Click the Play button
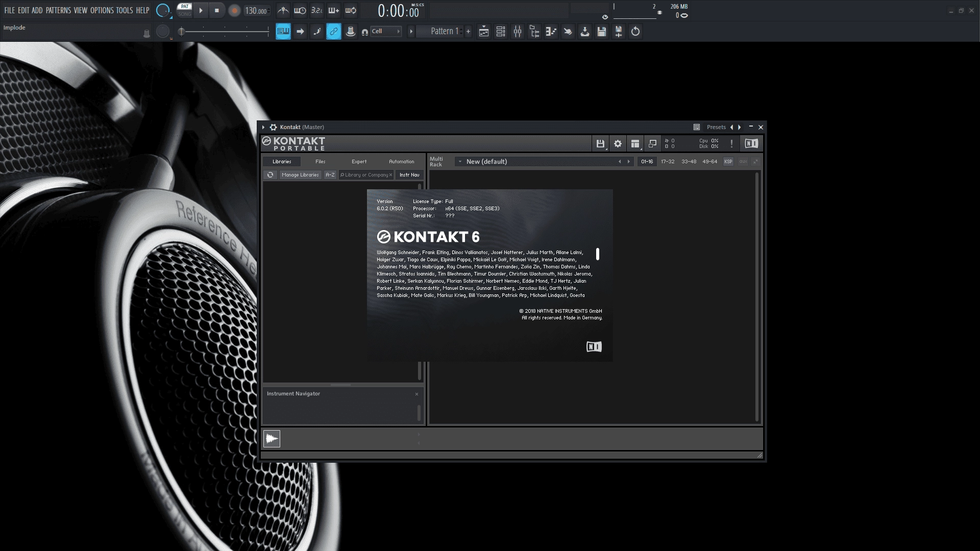This screenshot has width=980, height=551. coord(201,10)
